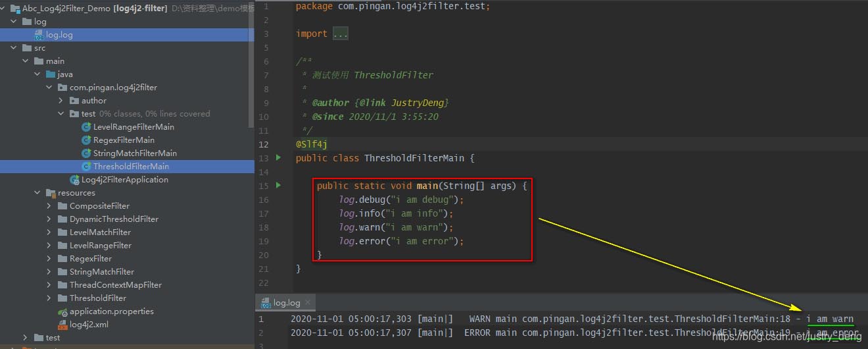Viewport: 868px width, 349px height.
Task: Click 'public static void main' method signature
Action: coord(422,186)
